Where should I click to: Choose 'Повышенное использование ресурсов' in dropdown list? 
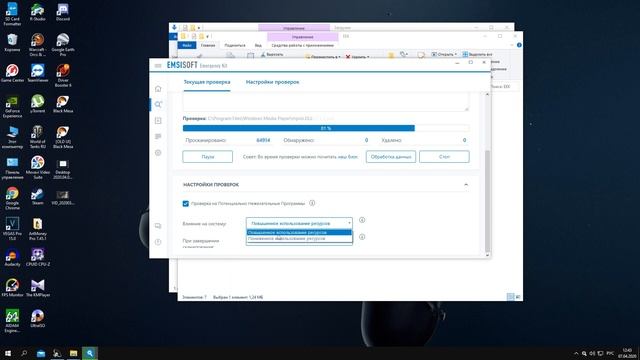[299, 233]
